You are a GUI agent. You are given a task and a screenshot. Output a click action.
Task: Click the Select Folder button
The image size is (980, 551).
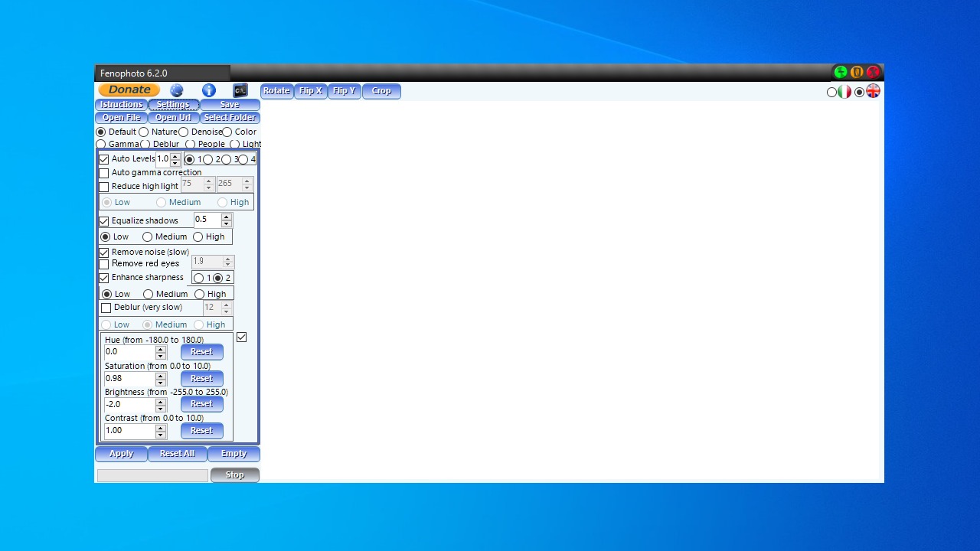230,118
